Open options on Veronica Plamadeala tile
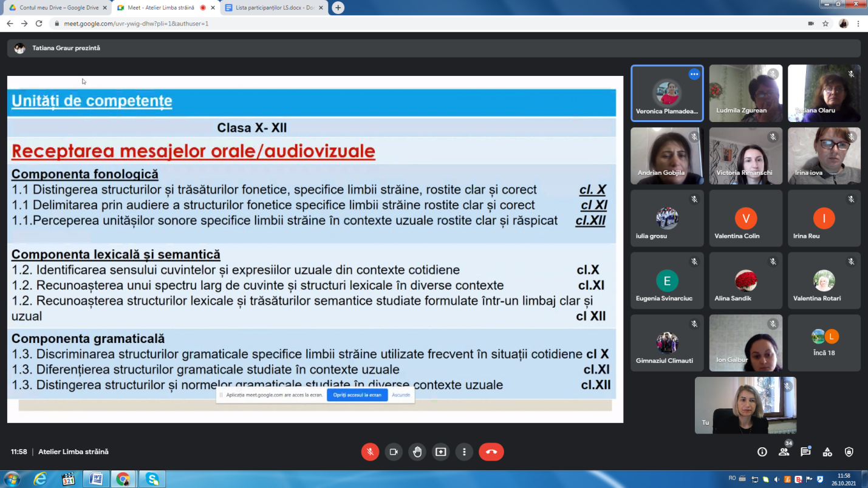This screenshot has width=868, height=488. [694, 74]
